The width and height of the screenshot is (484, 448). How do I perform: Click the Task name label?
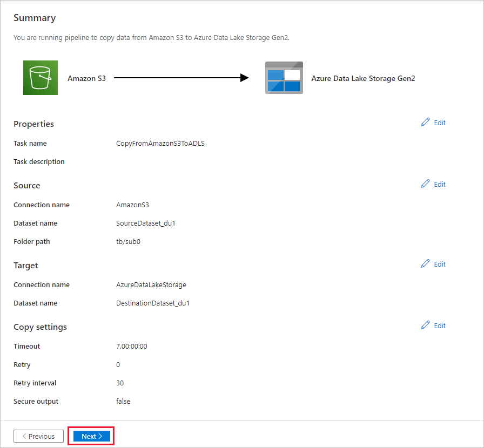[30, 144]
